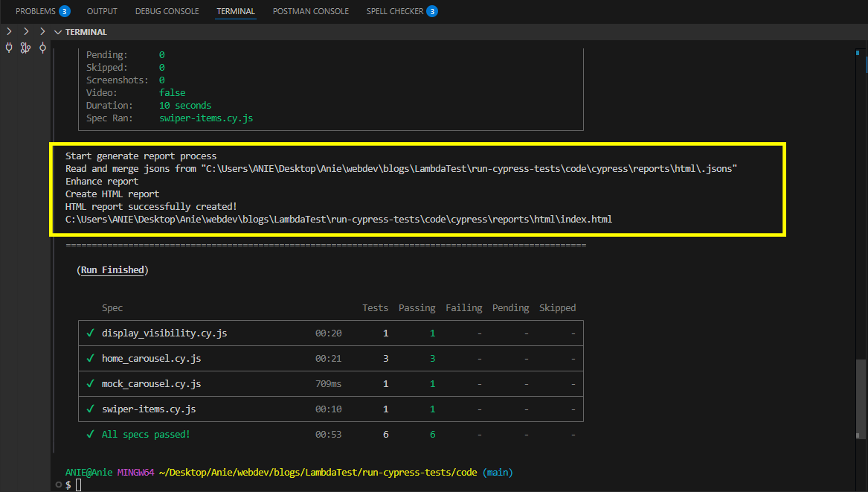
Task: Expand the first collapsed terminal section chevron
Action: click(x=8, y=31)
